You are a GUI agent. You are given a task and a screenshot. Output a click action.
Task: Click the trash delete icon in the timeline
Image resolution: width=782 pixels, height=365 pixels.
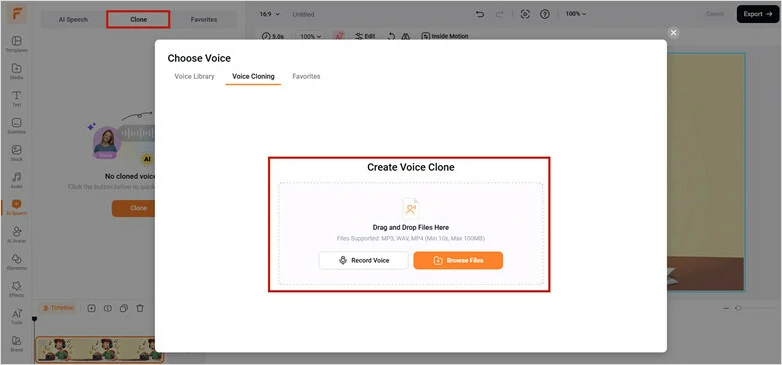click(140, 308)
